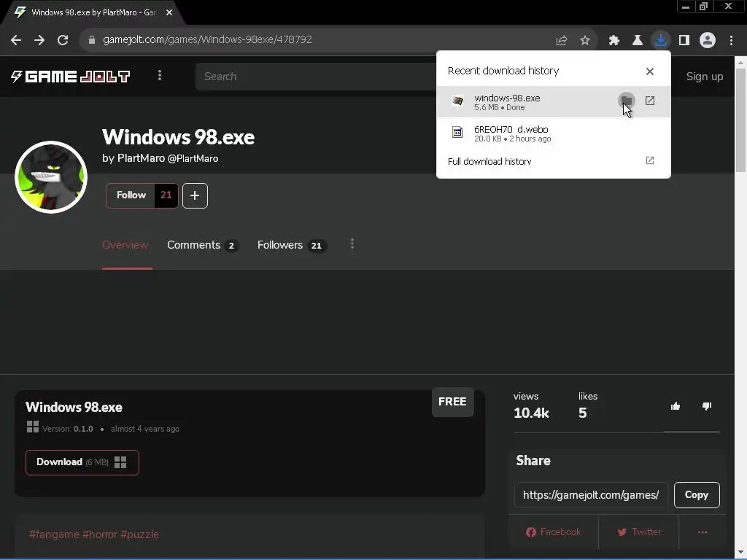Focus the Game Jolt Search field

click(x=315, y=77)
